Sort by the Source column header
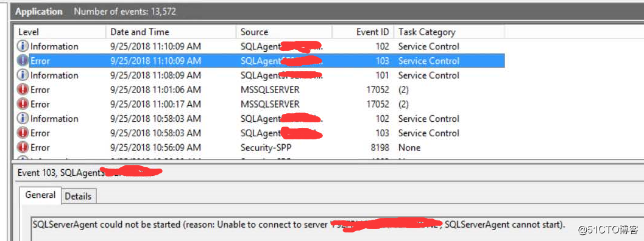644x241 pixels. point(284,32)
